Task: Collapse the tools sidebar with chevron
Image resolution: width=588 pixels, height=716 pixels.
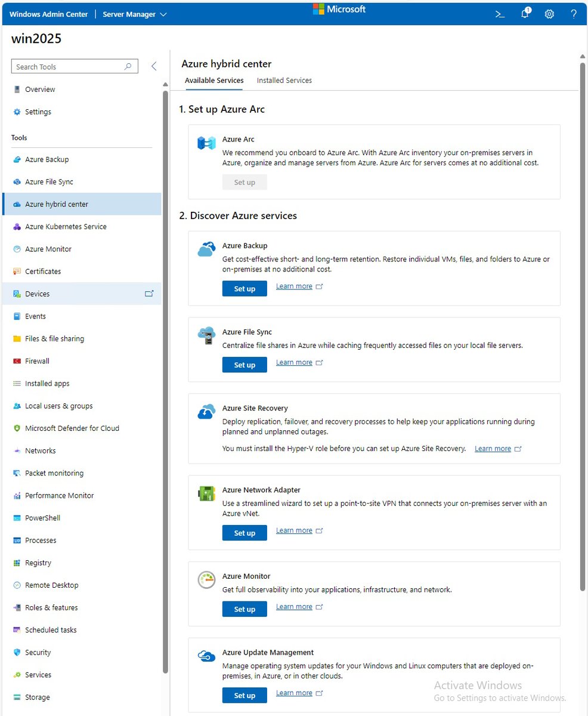Action: (x=154, y=66)
